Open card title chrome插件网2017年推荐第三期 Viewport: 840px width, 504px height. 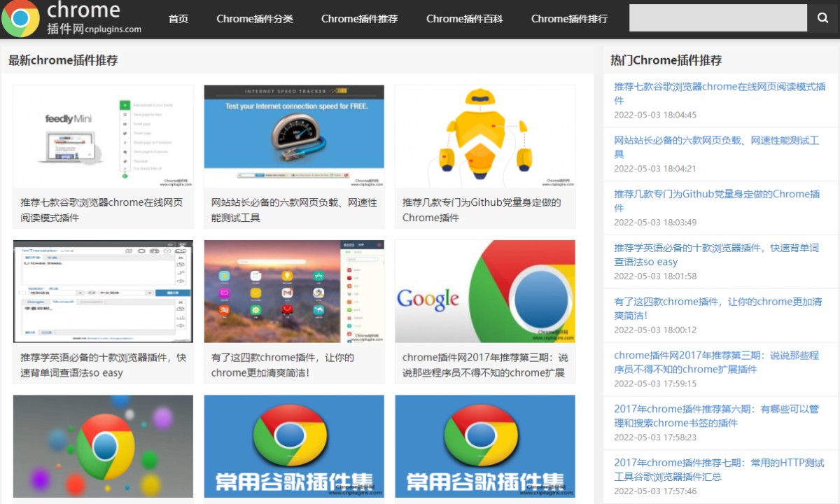[485, 365]
